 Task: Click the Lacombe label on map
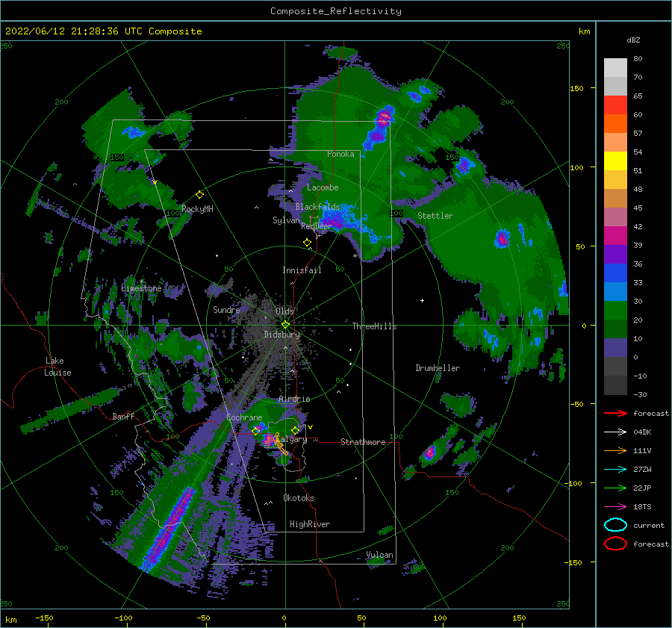(x=323, y=187)
